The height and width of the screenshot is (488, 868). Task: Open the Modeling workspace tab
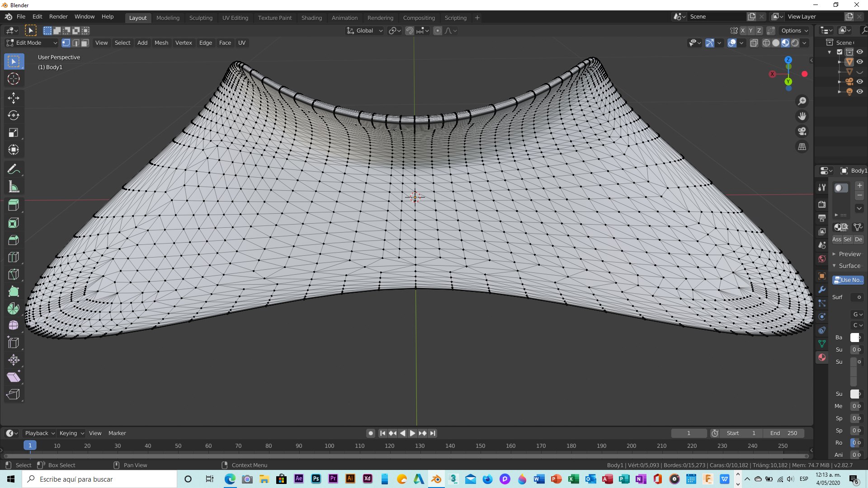[x=168, y=18]
